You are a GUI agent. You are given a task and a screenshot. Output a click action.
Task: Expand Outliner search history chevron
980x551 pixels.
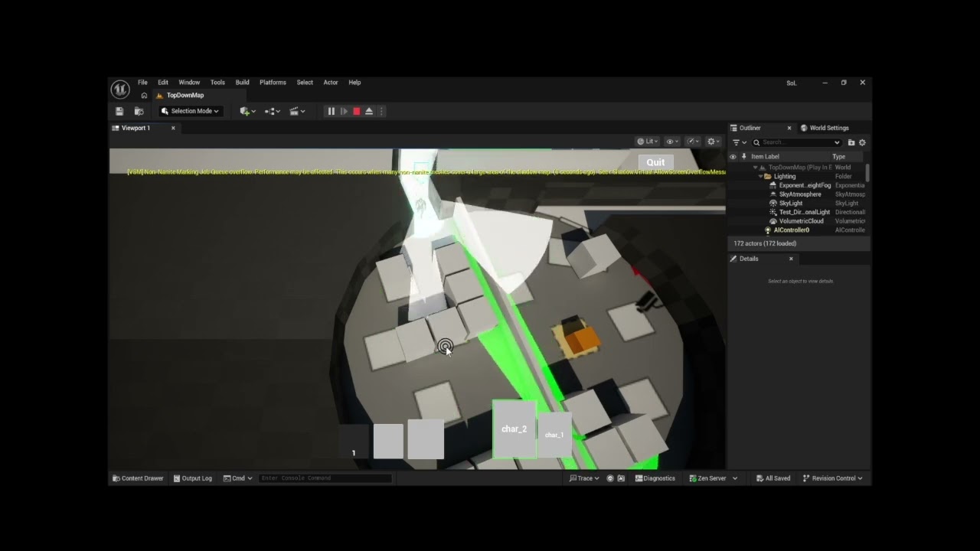[837, 142]
